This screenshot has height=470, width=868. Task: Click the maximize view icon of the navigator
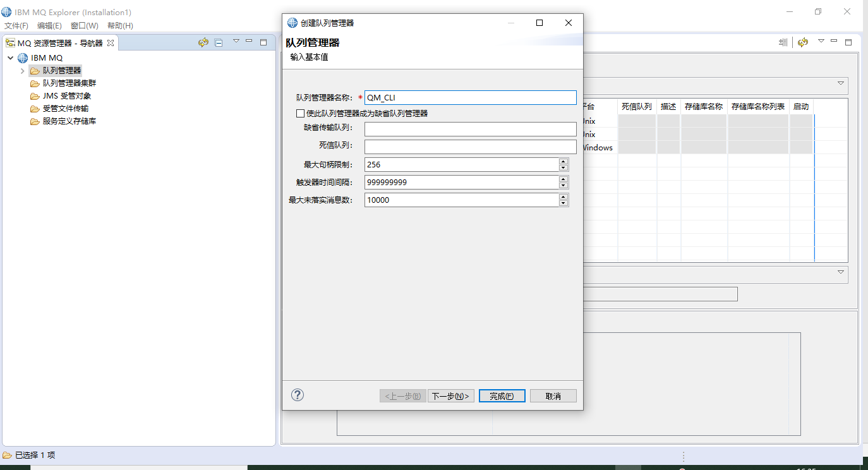[x=263, y=42]
